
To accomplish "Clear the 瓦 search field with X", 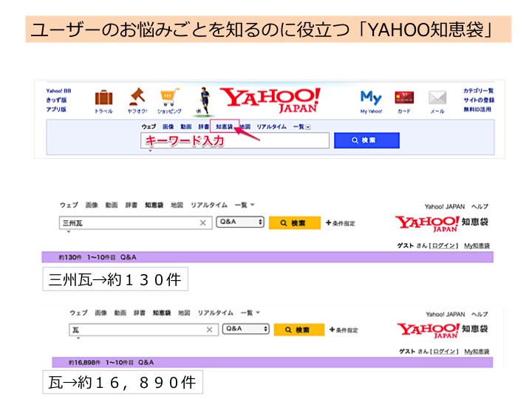I will [210, 330].
